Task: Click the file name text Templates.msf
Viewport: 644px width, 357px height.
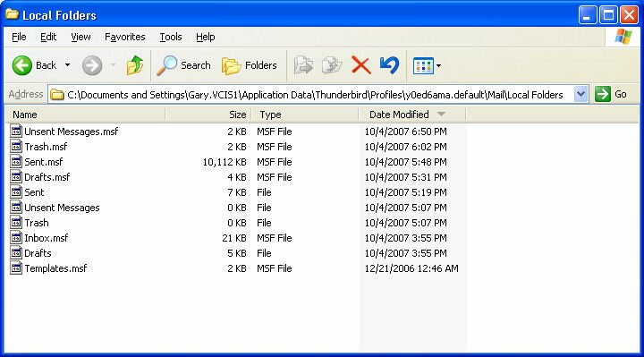Action: click(x=55, y=268)
